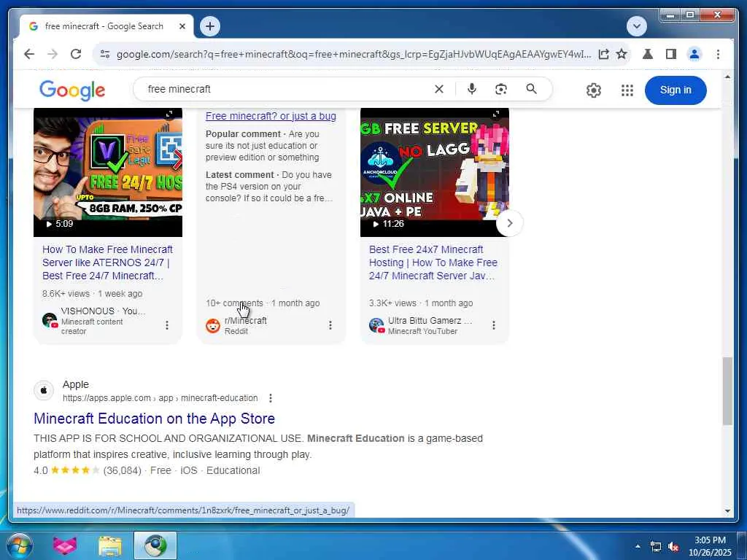747x560 pixels.
Task: View site information icon in address bar
Action: tap(105, 54)
